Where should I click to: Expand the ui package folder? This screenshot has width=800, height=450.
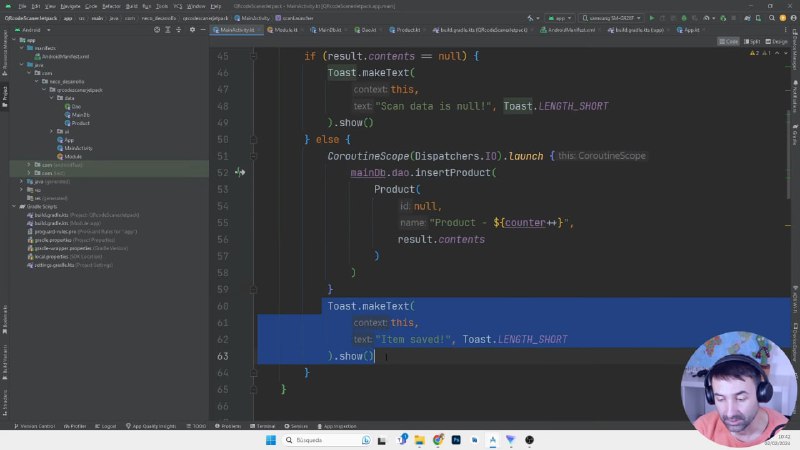(52, 131)
